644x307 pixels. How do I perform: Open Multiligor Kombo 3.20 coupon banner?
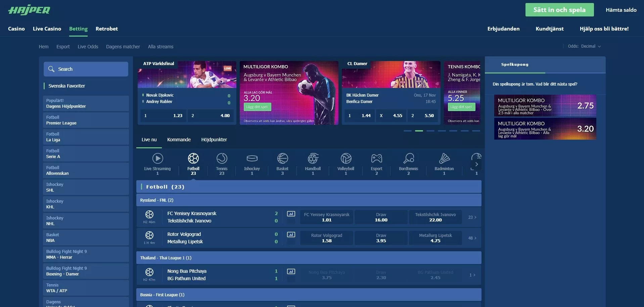pos(545,129)
